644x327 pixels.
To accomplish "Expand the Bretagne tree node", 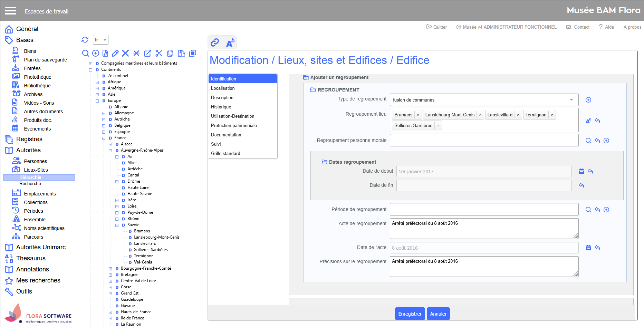I will (110, 275).
